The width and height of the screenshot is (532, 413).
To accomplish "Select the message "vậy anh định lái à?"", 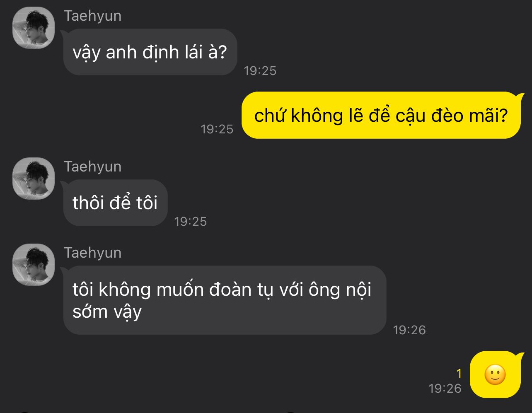I will (x=150, y=52).
